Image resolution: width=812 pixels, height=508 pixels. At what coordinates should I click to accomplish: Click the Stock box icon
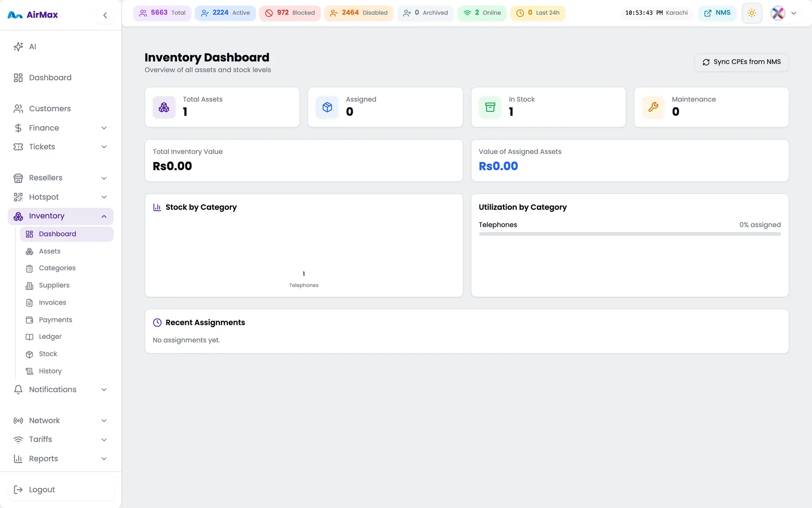(29, 354)
